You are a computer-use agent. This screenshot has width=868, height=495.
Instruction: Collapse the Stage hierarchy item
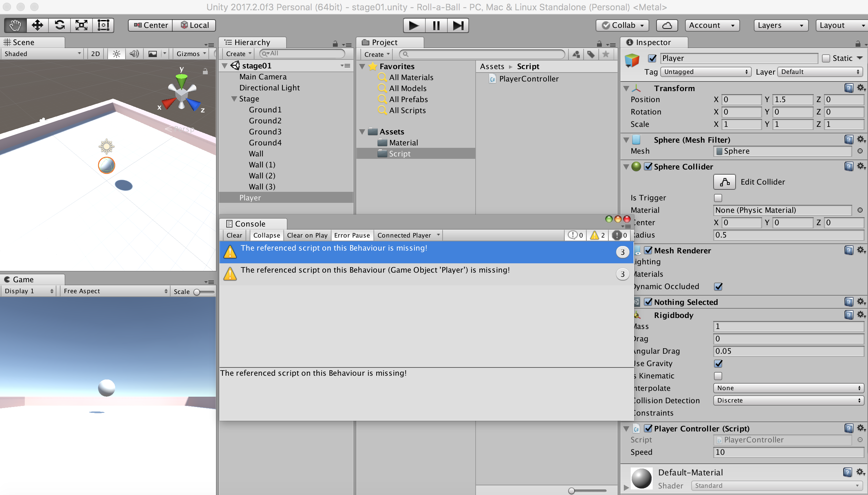[x=234, y=99]
